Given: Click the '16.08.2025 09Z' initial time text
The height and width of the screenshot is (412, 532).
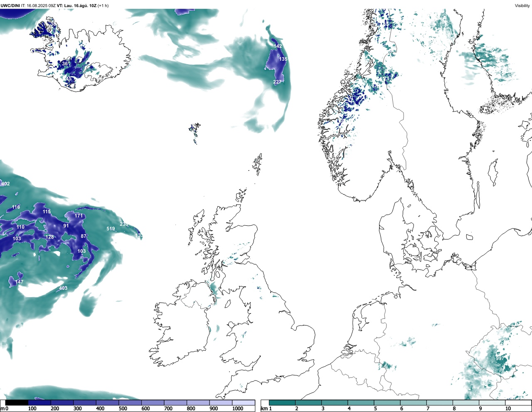Looking at the screenshot, I should [41, 5].
